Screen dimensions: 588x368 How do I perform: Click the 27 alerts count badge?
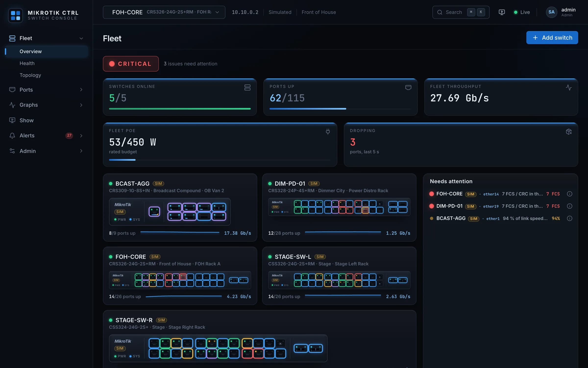click(69, 135)
